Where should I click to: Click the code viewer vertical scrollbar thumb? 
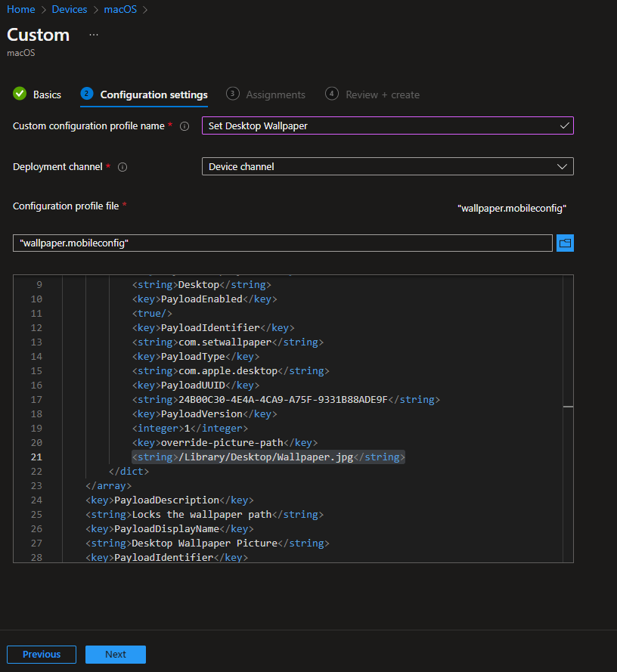pos(568,406)
